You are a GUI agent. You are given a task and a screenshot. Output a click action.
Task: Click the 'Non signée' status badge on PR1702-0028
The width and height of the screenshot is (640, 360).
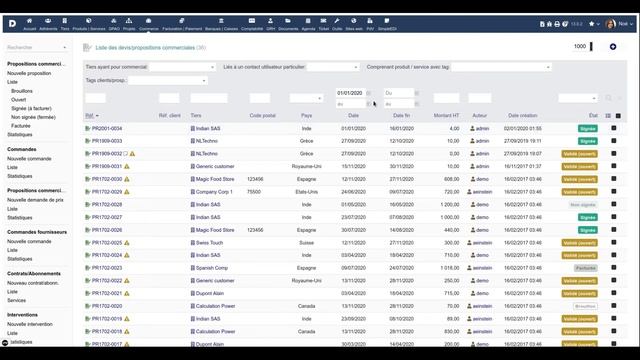click(x=583, y=204)
